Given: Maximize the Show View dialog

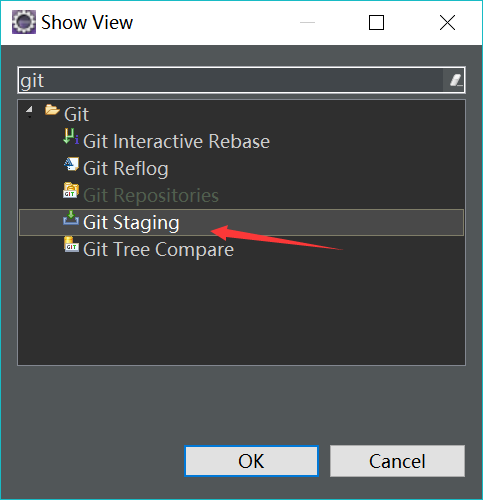Looking at the screenshot, I should [x=376, y=23].
